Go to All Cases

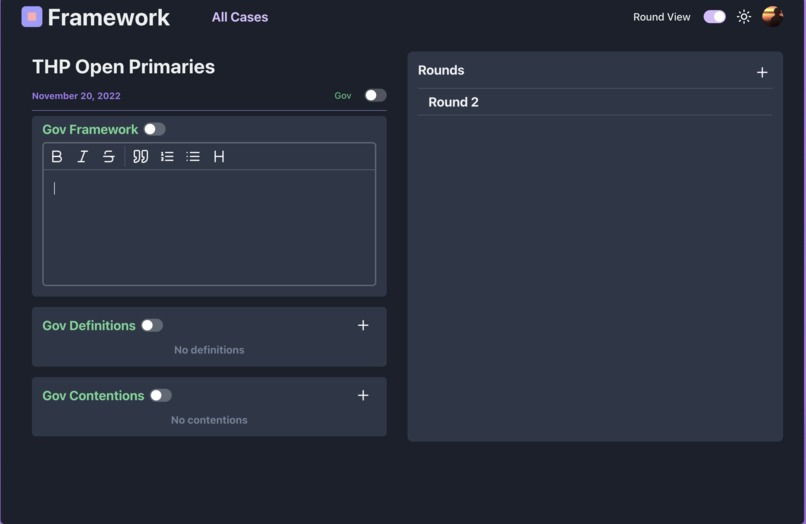240,17
